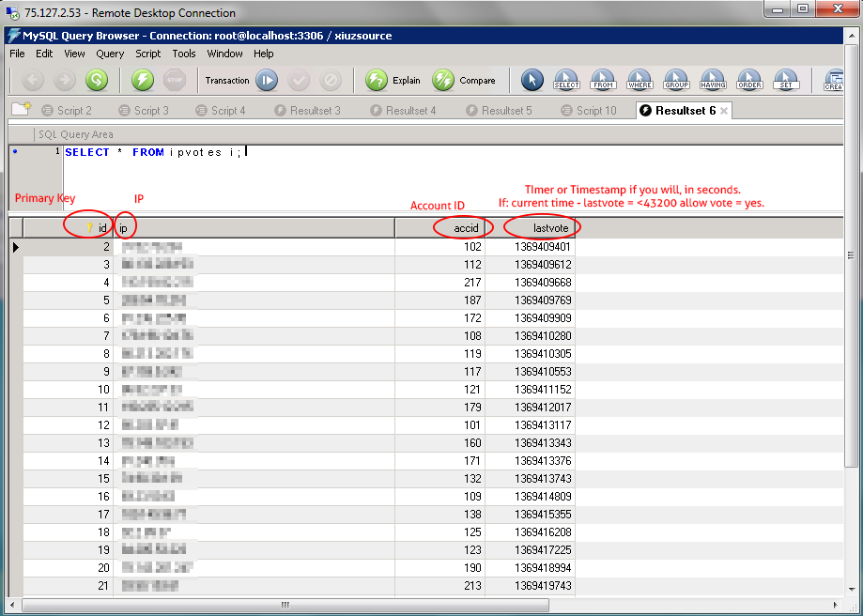The image size is (863, 616).
Task: Click the ip column header
Action: click(254, 228)
